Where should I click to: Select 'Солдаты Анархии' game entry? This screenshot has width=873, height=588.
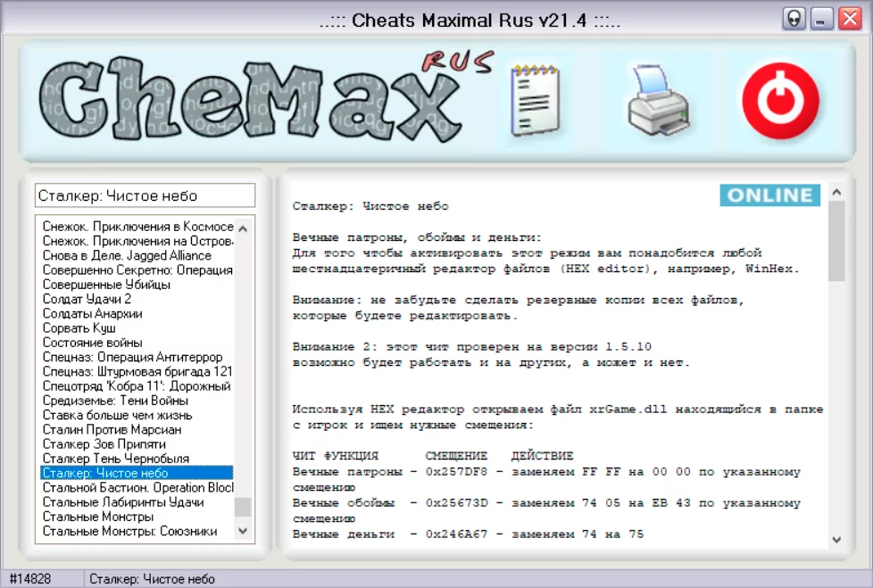pyautogui.click(x=137, y=313)
